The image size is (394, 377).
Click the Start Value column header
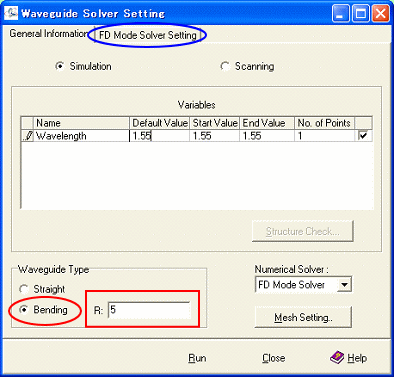tap(214, 123)
